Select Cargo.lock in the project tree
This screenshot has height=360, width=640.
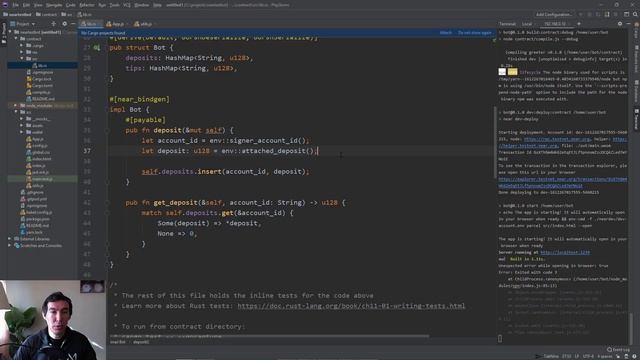tap(39, 79)
